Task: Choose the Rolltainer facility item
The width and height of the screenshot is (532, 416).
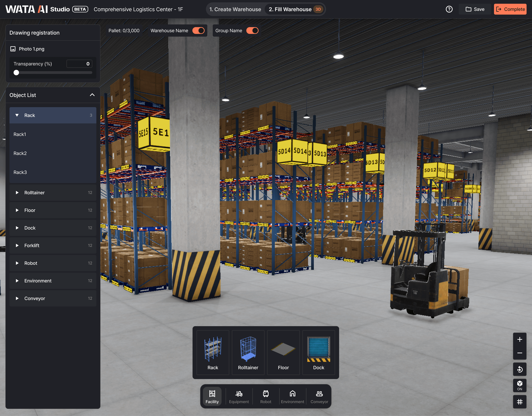Action: click(x=248, y=352)
